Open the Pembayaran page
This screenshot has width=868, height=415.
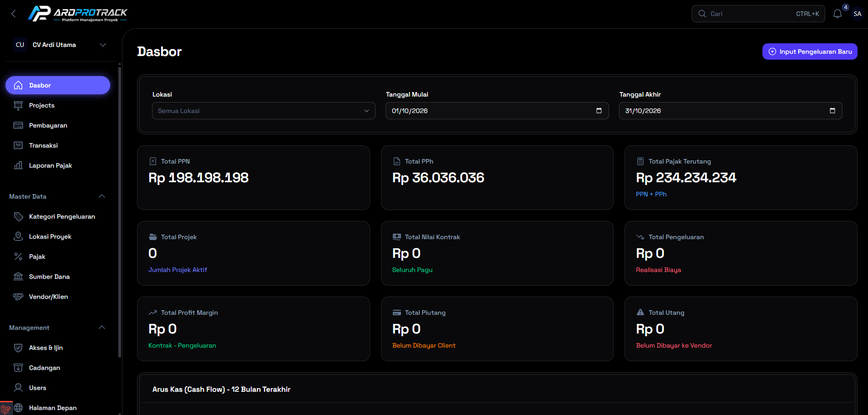tap(58, 125)
